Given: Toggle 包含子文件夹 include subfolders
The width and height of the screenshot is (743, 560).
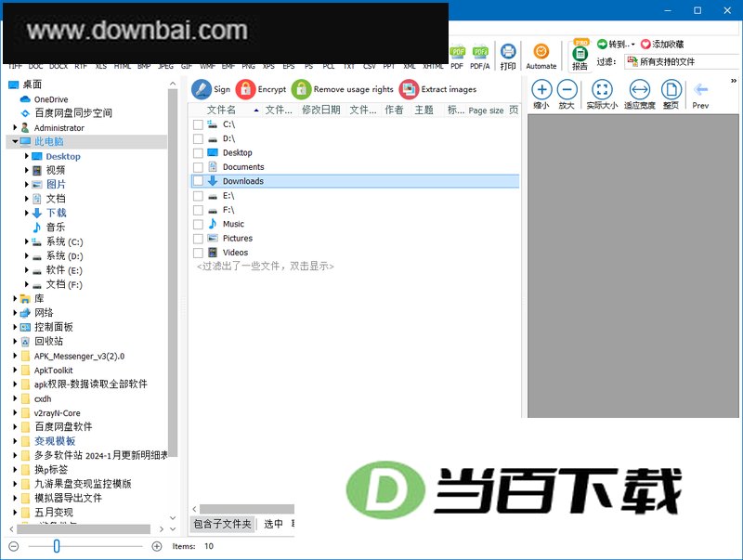Looking at the screenshot, I should (x=222, y=524).
